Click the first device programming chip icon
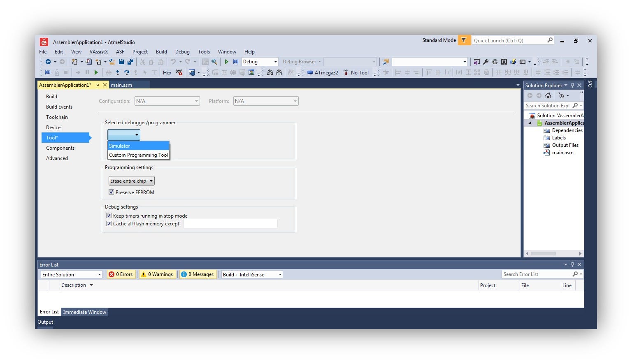The height and width of the screenshot is (364, 632). [x=270, y=73]
